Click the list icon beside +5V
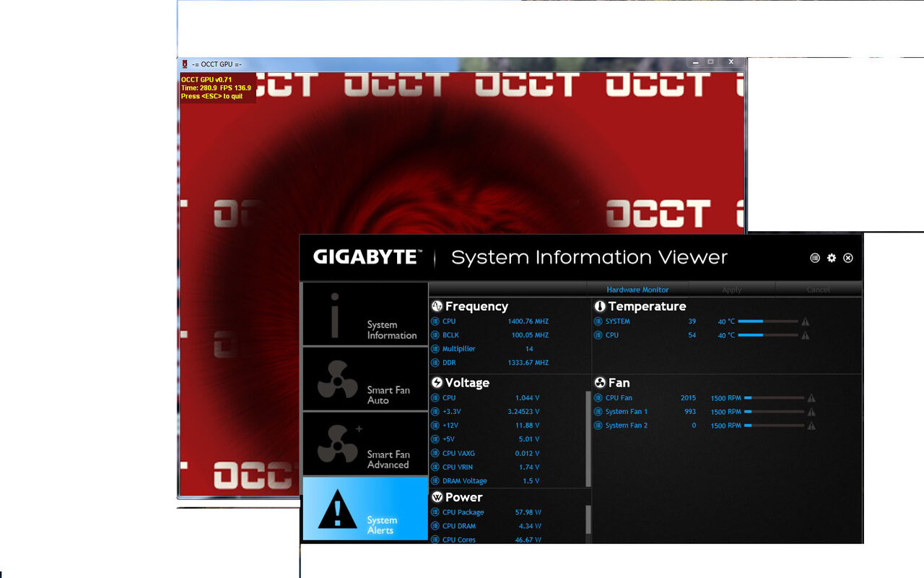 point(435,439)
